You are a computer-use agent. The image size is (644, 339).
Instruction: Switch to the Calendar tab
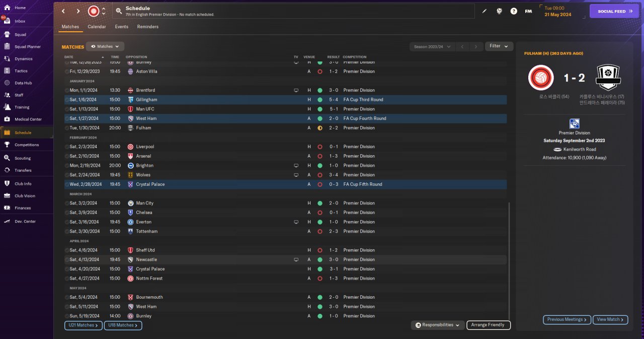coord(97,27)
